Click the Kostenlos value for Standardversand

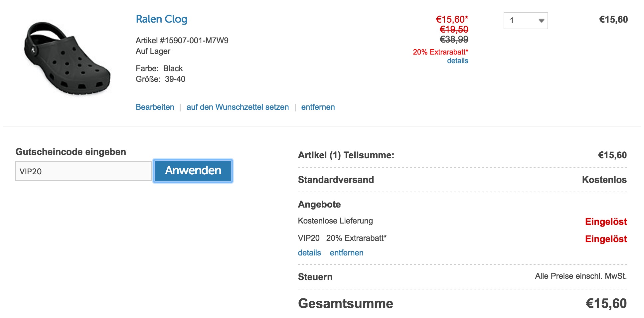tap(604, 180)
